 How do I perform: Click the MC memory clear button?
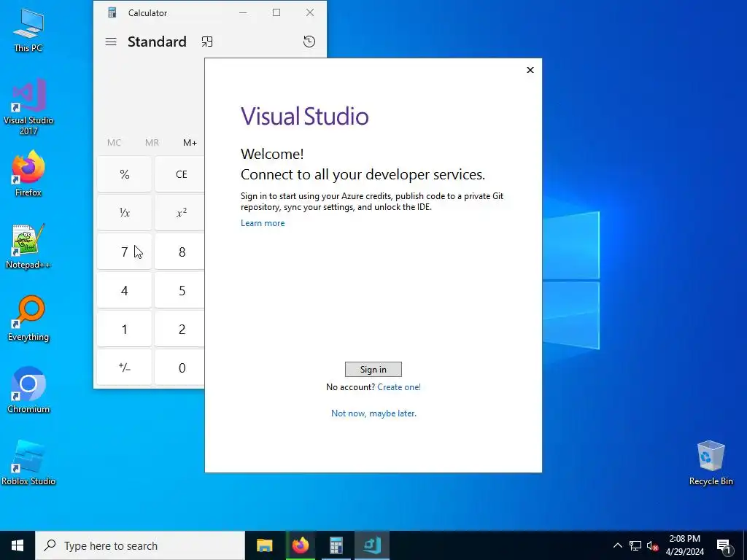114,142
